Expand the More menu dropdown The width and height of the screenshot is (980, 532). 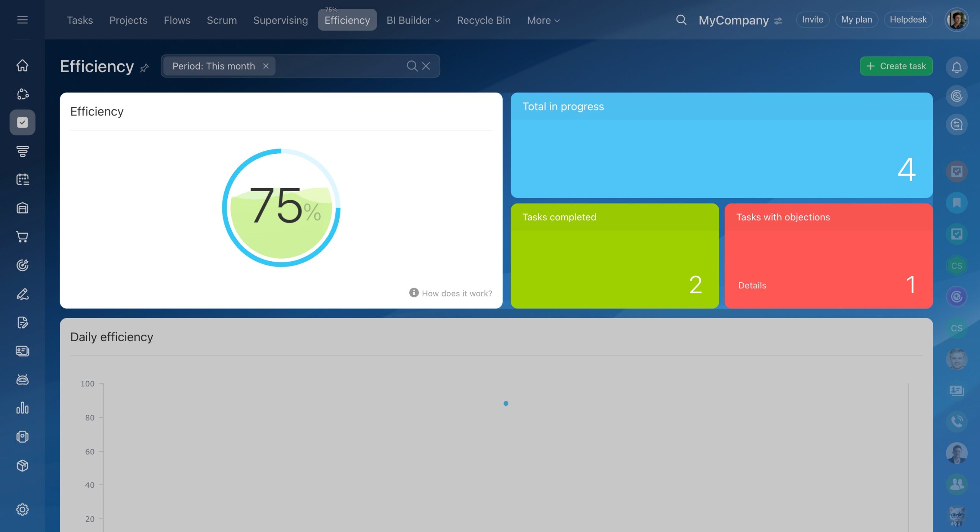[x=543, y=20]
